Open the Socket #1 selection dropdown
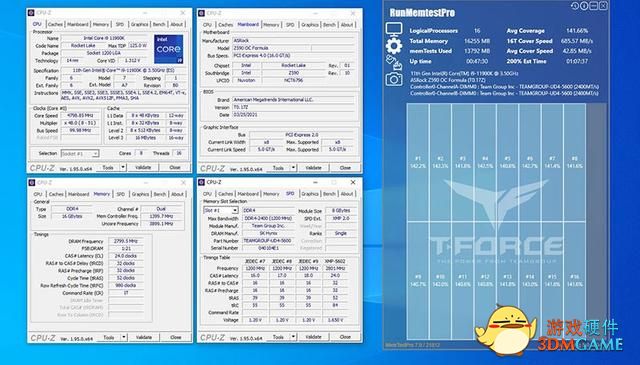640x365 pixels. pos(80,154)
